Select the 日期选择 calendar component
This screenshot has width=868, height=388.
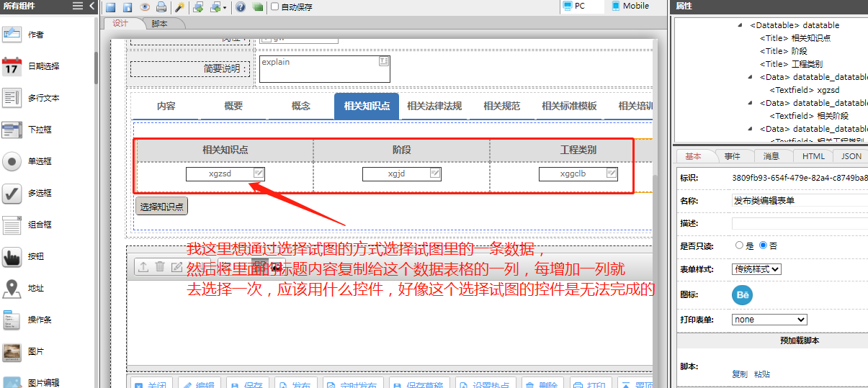pyautogui.click(x=32, y=66)
